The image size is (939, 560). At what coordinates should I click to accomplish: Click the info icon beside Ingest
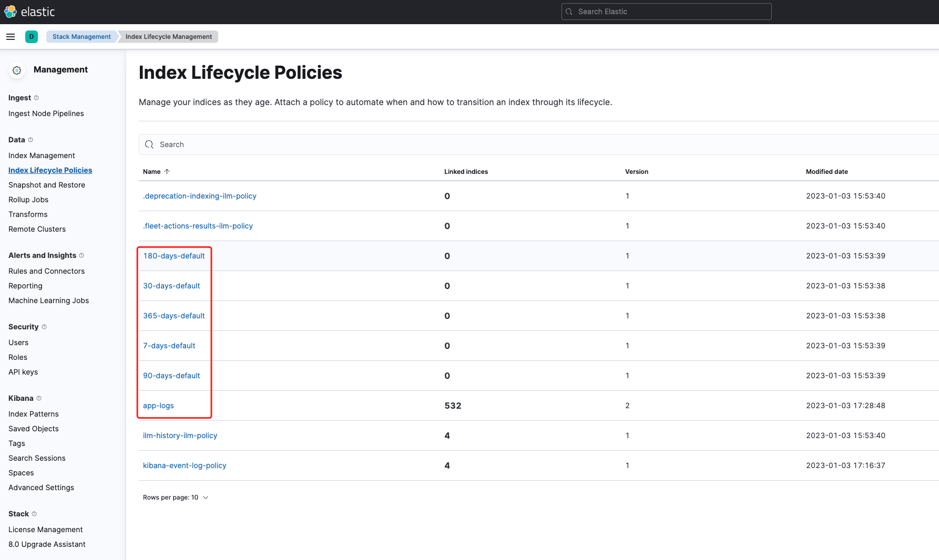click(36, 98)
